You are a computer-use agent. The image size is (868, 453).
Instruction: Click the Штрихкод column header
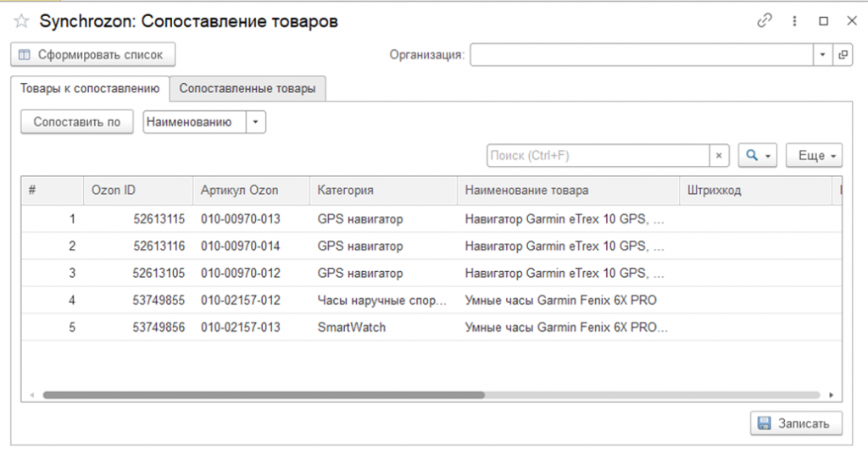755,191
